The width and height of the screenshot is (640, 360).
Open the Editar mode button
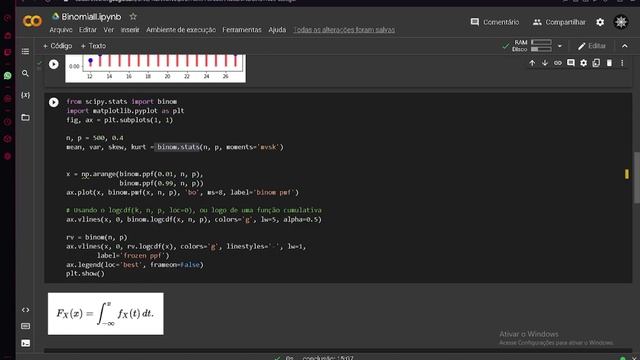(592, 46)
